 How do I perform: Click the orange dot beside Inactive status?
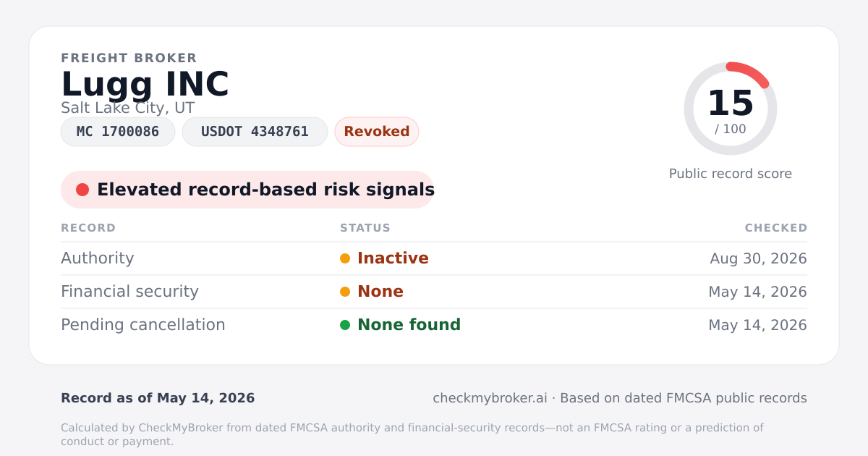[x=345, y=258]
